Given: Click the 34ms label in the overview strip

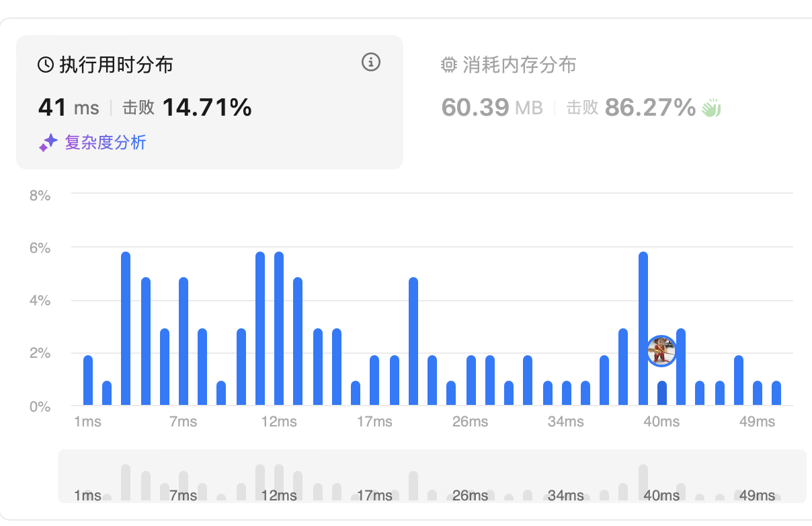Looking at the screenshot, I should pos(566,496).
